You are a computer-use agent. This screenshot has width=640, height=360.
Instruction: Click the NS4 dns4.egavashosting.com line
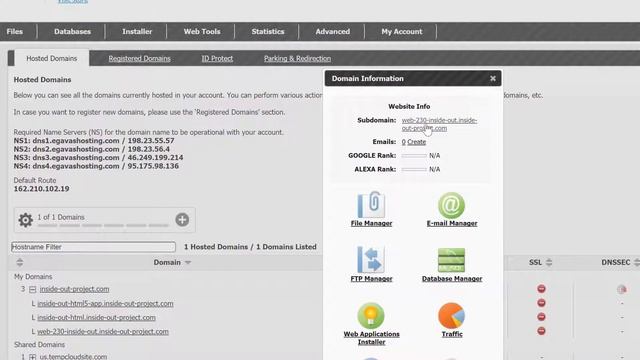pyautogui.click(x=96, y=166)
